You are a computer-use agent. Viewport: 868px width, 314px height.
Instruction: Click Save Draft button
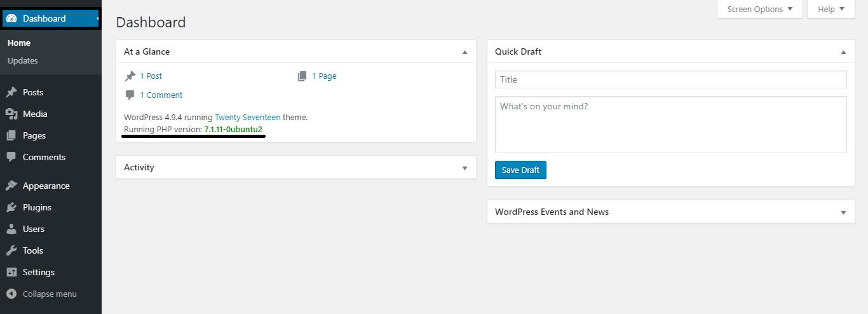(x=520, y=170)
